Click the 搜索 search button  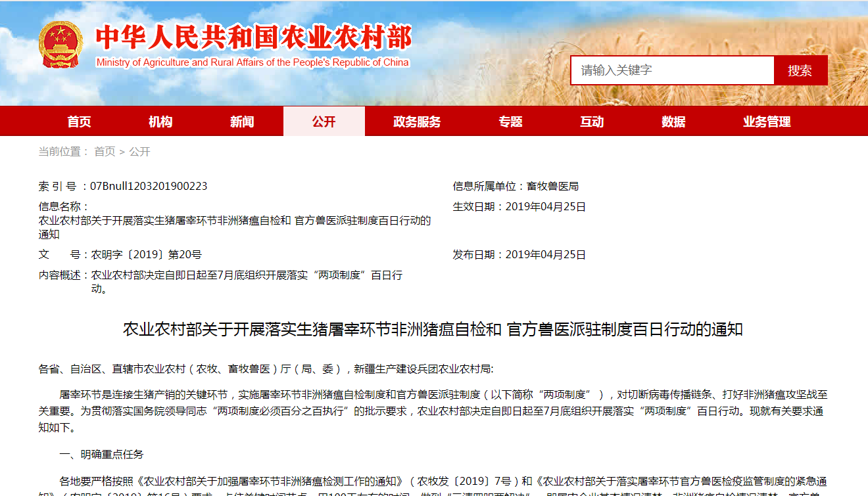point(800,70)
